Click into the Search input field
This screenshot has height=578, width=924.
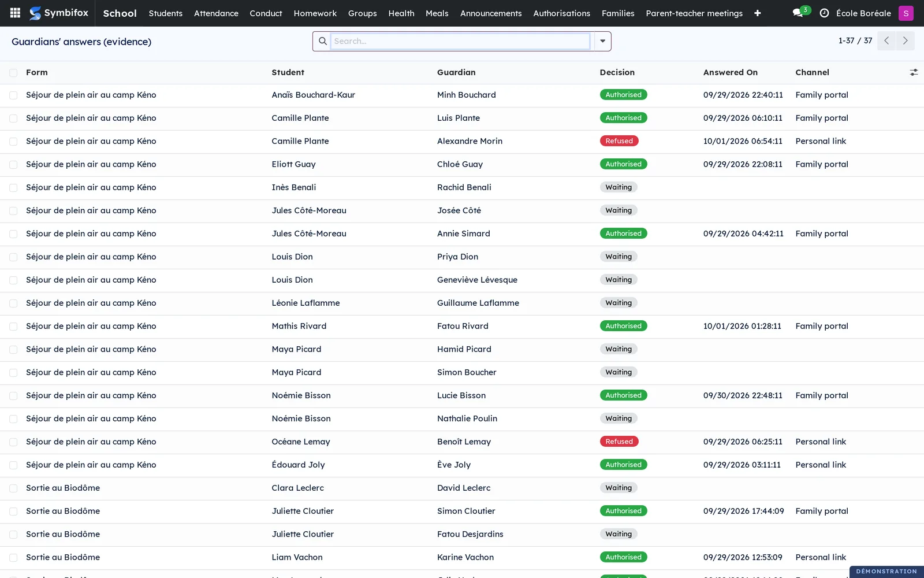click(460, 41)
